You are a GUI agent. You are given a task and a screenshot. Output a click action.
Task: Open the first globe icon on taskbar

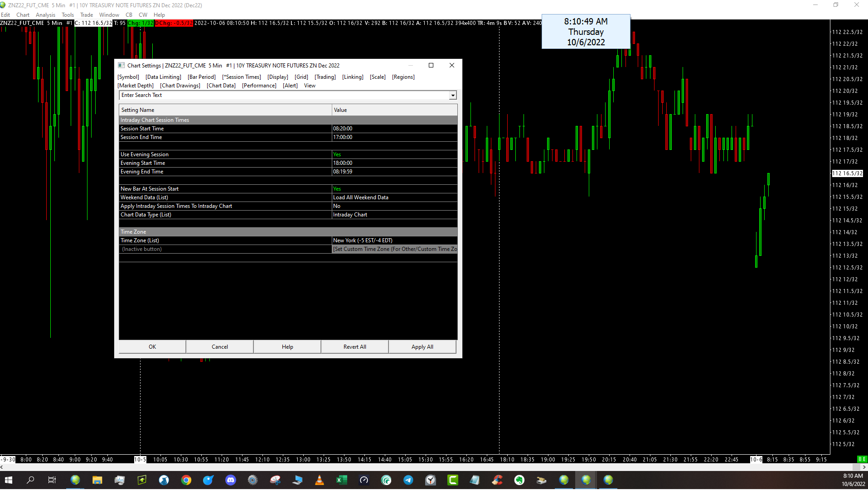tap(75, 480)
